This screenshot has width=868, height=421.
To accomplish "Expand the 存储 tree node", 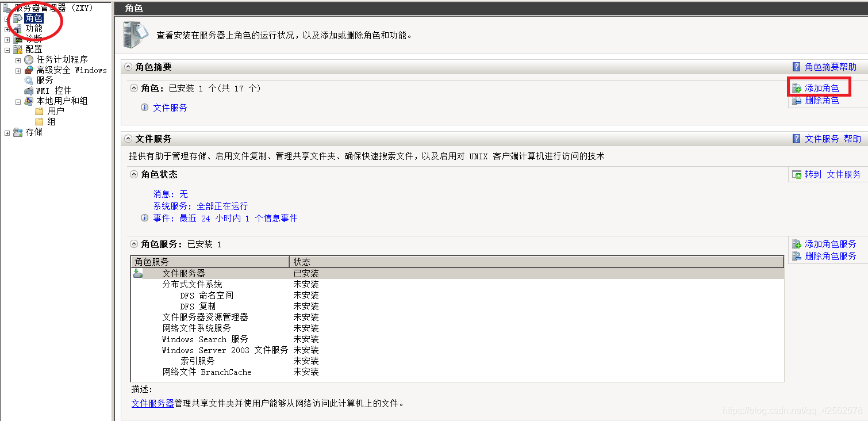I will click(7, 133).
